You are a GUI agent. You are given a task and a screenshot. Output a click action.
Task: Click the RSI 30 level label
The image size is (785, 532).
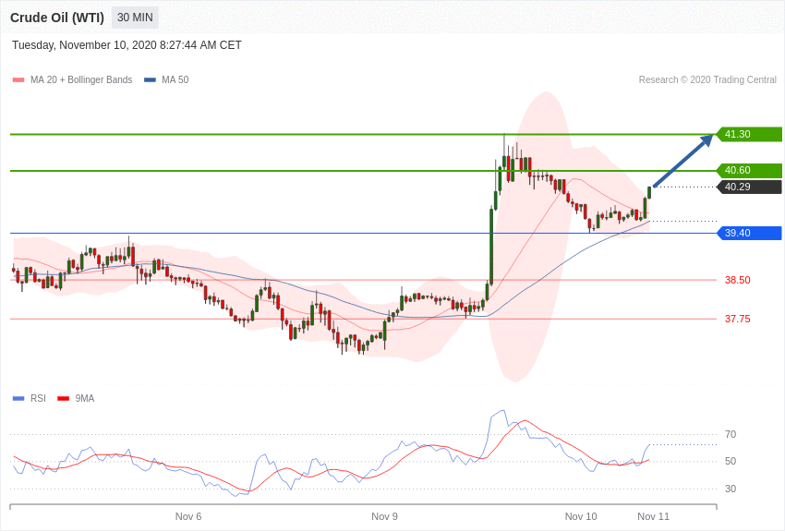click(x=731, y=489)
